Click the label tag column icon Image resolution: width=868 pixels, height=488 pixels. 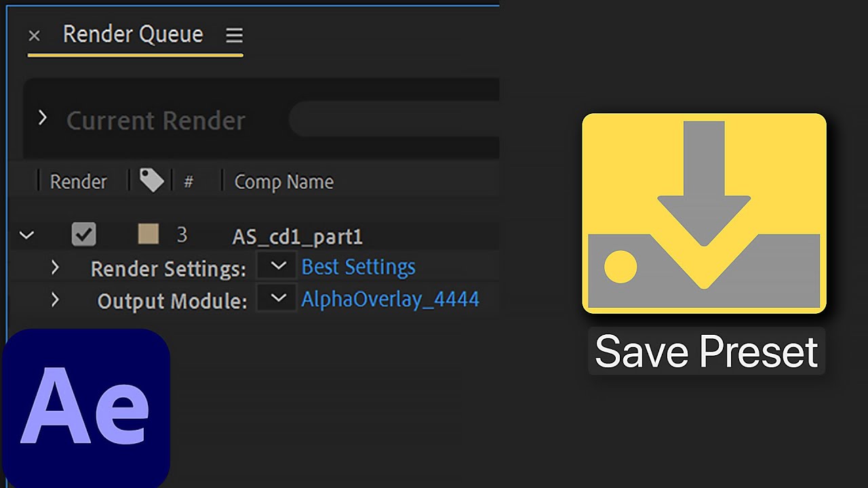coord(151,180)
